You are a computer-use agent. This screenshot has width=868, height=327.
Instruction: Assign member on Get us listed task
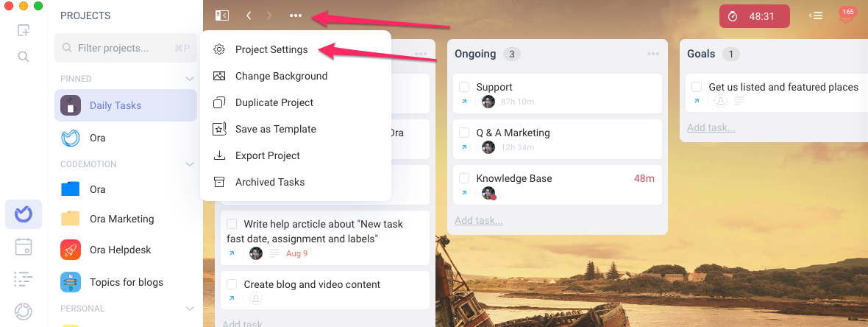pos(720,101)
